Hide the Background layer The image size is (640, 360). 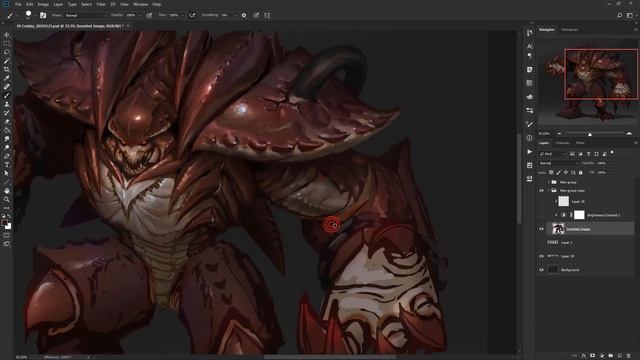coord(542,270)
